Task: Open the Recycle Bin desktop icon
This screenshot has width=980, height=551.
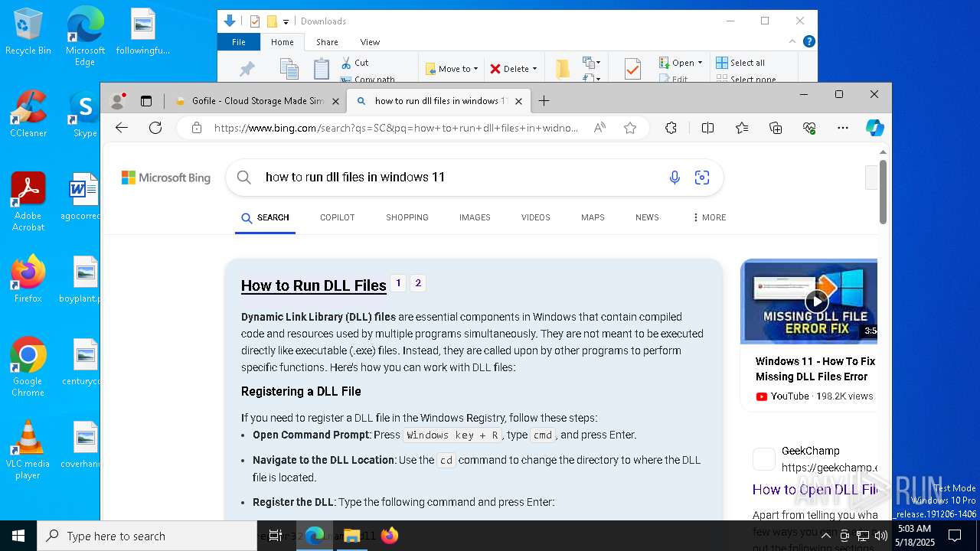Action: pyautogui.click(x=28, y=31)
